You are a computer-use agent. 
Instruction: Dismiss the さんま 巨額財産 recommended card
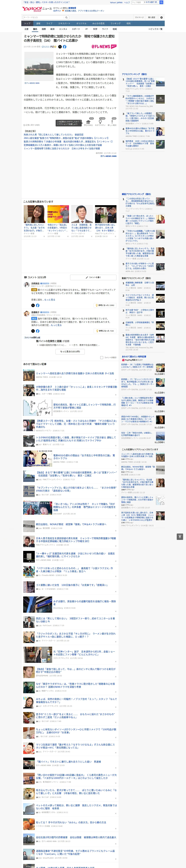click(92, 236)
